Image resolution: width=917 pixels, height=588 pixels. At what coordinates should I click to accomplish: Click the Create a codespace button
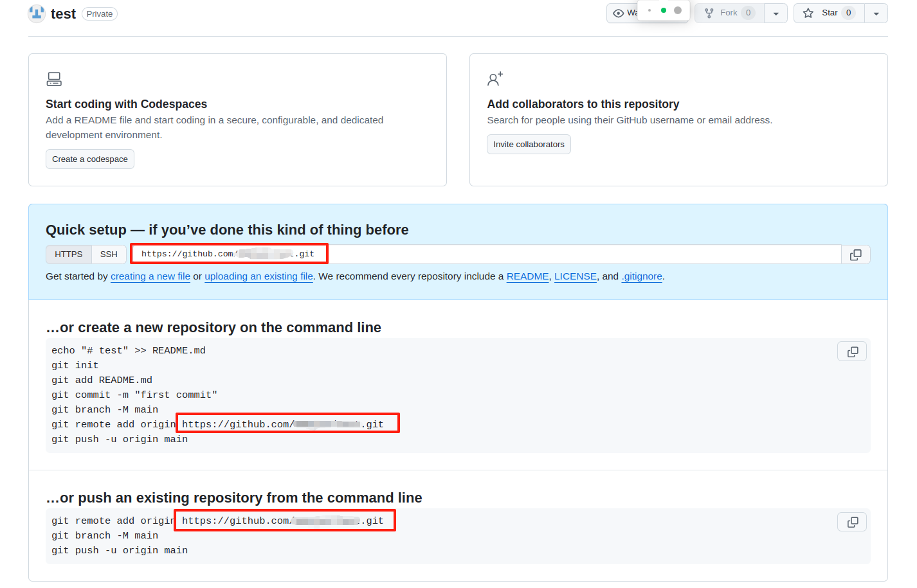pos(90,159)
